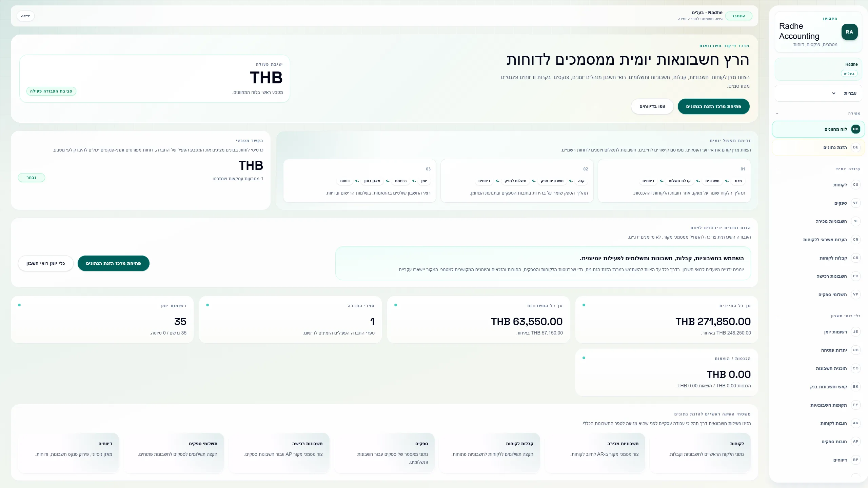
Task: Open sales invoices via SI icon
Action: pyautogui.click(x=855, y=221)
